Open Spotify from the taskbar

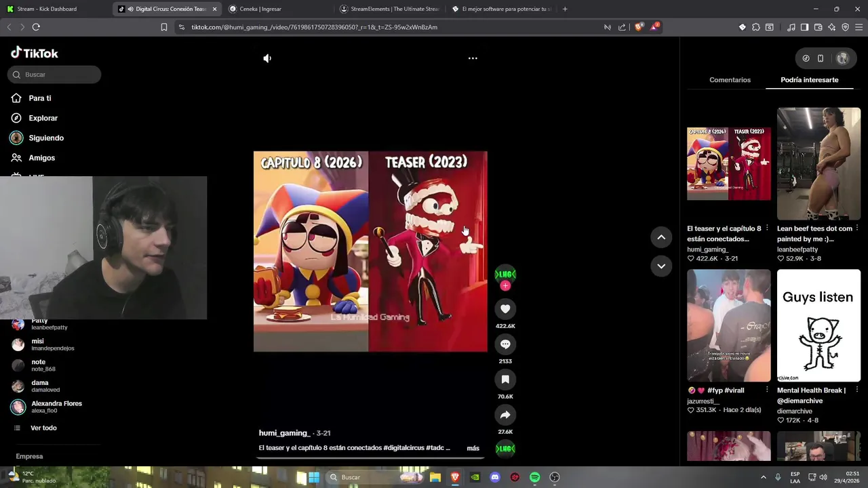click(534, 477)
